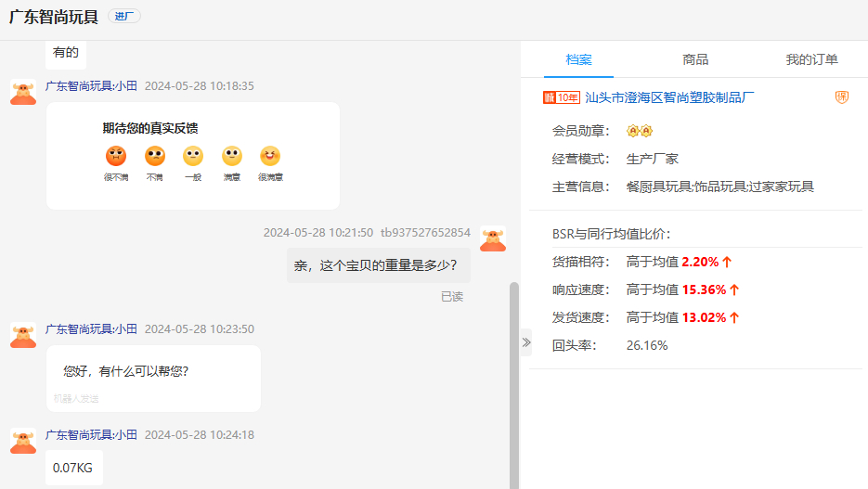Click the 诚10年 membership badge
Screen dimensions: 868x489
pos(562,98)
